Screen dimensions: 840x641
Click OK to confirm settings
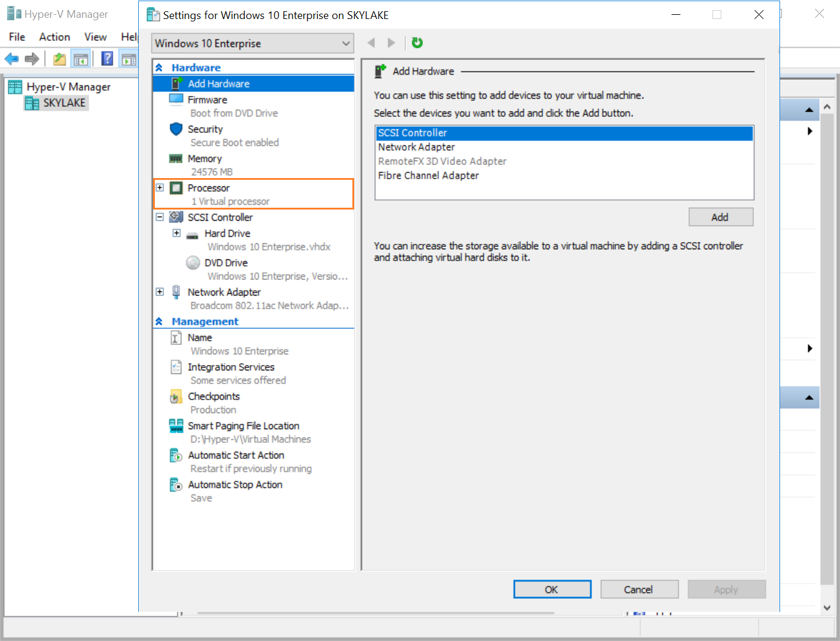pyautogui.click(x=552, y=589)
